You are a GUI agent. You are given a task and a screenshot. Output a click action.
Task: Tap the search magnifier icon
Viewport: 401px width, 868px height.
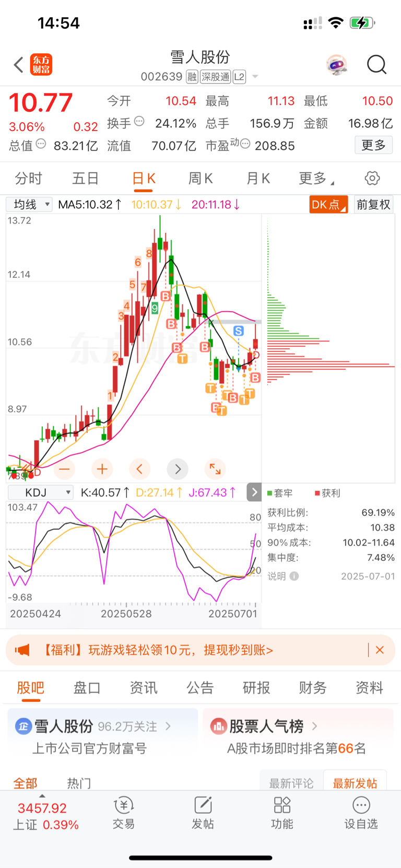pyautogui.click(x=376, y=65)
